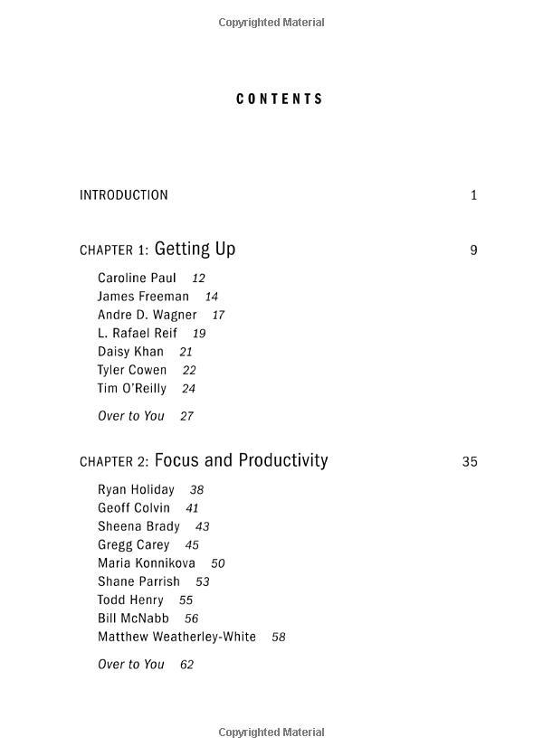Click the Todd Henry entry

coord(130,600)
